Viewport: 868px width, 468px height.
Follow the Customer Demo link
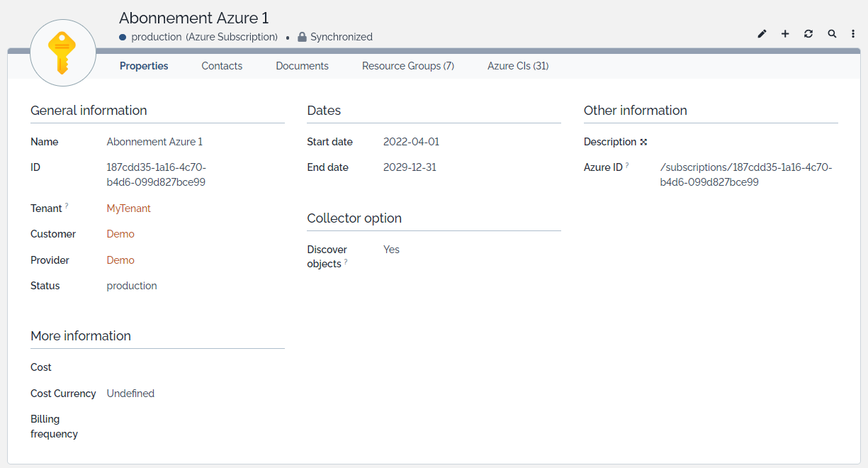tap(120, 234)
